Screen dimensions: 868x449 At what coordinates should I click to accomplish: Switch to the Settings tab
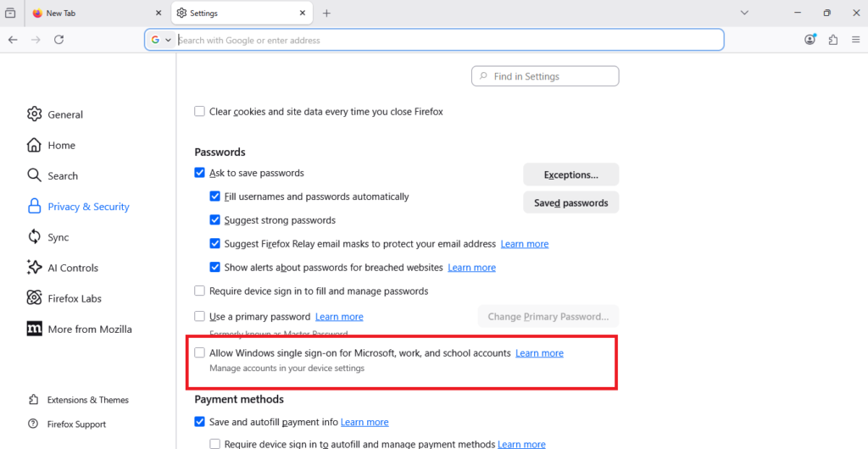pyautogui.click(x=242, y=13)
